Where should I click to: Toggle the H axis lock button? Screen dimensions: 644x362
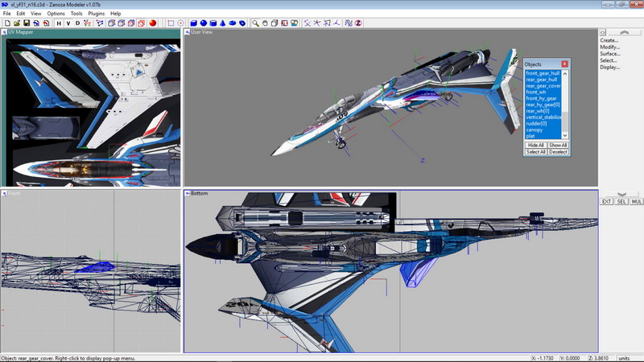[59, 23]
